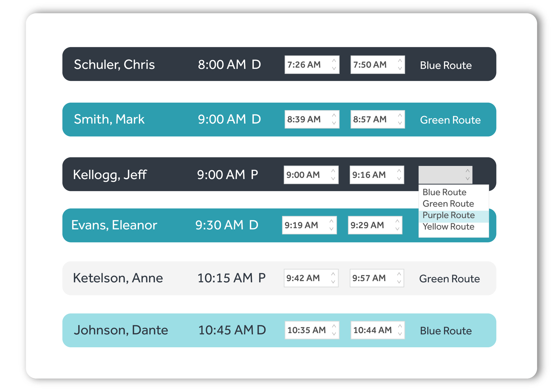This screenshot has height=392, width=551.
Task: Click Schuler's 8:00 AM D appointment
Action: click(x=229, y=64)
